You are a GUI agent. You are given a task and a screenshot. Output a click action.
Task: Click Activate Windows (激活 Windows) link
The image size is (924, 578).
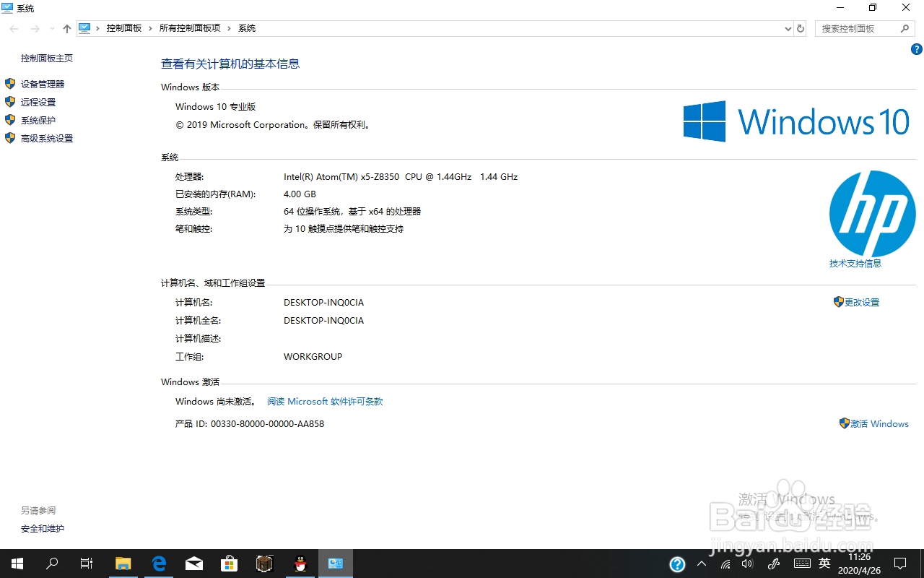click(x=879, y=424)
